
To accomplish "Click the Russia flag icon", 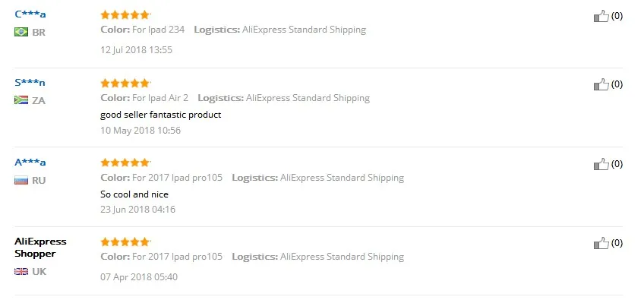I will (21, 180).
